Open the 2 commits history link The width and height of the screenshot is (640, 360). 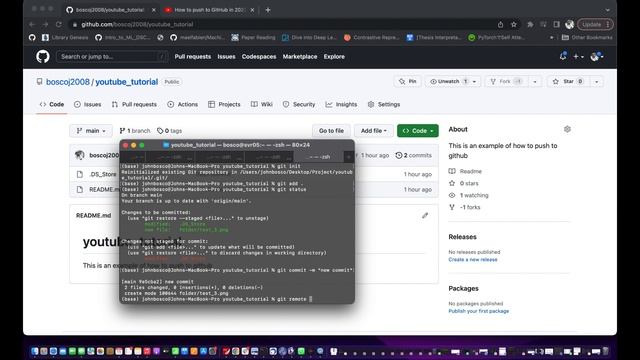coord(413,155)
